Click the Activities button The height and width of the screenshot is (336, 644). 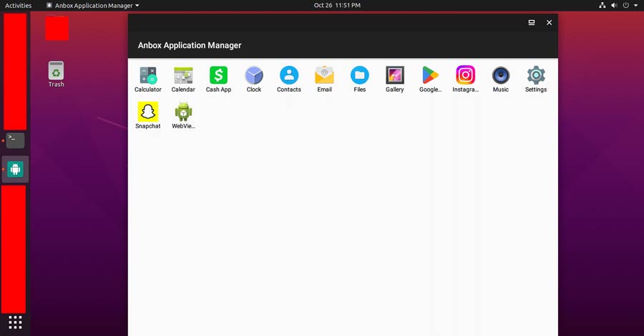[18, 5]
